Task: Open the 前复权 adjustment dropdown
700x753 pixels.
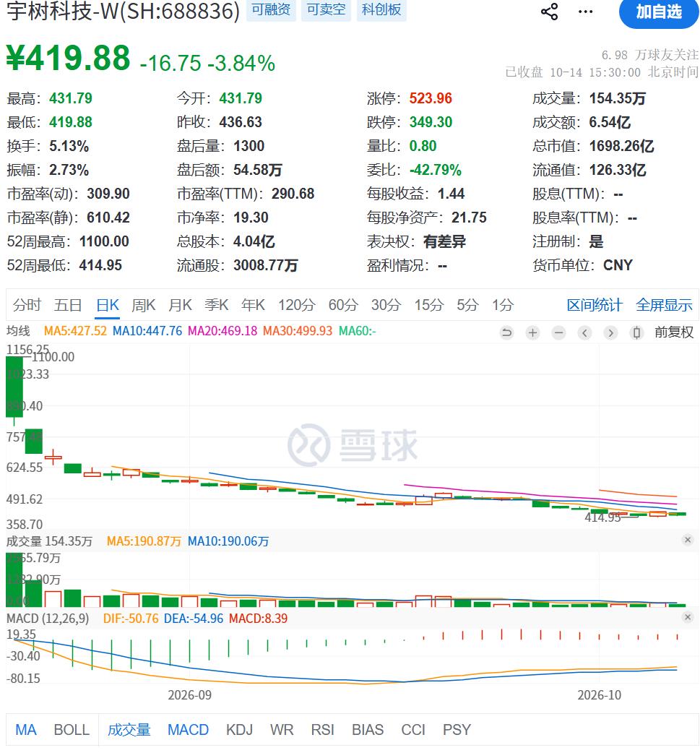Action: point(674,332)
